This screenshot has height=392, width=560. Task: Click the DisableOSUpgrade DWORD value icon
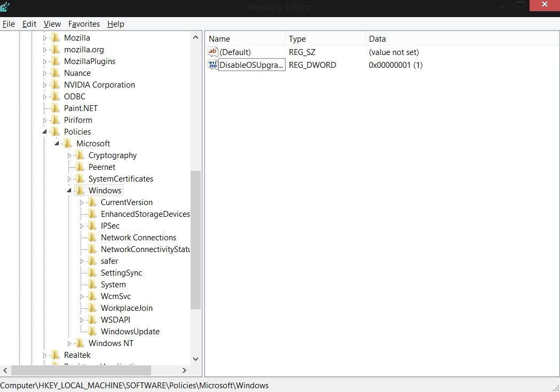[x=213, y=65]
